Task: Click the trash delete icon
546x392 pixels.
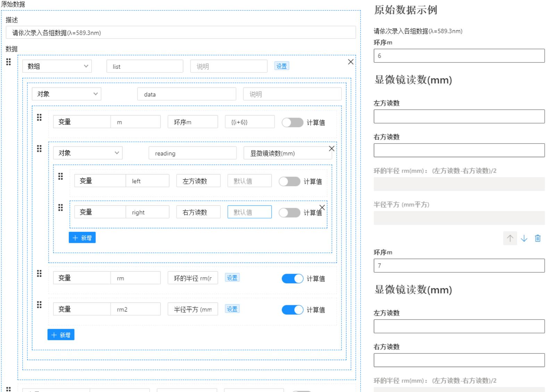Action: 538,238
